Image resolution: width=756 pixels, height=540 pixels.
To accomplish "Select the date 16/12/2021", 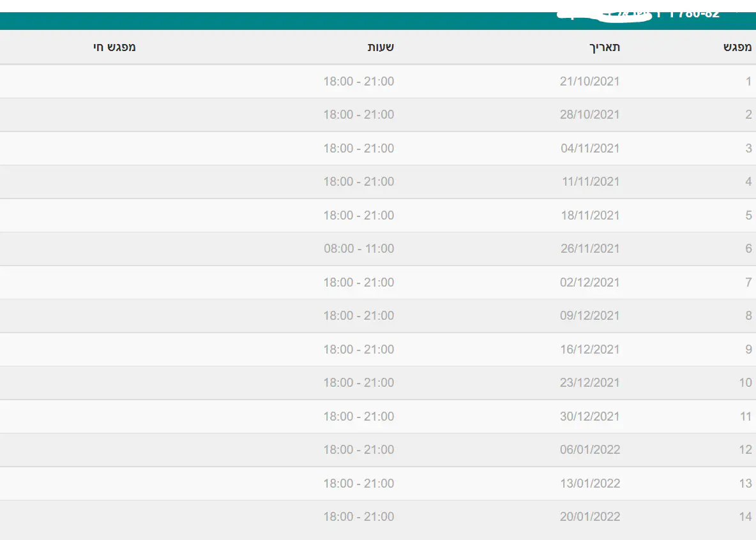I will point(590,350).
